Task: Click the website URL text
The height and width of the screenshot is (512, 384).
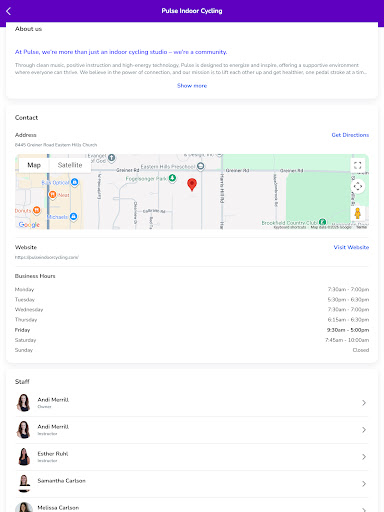Action: tap(47, 257)
